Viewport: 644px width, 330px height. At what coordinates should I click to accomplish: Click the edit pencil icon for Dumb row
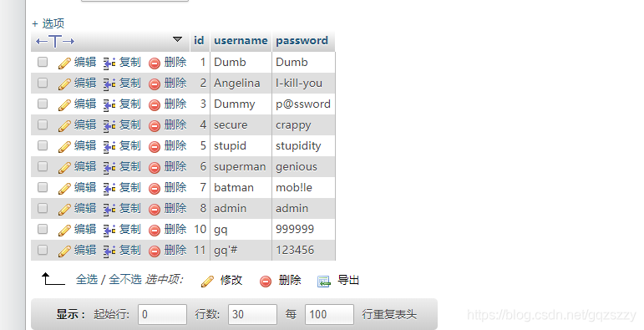[64, 63]
